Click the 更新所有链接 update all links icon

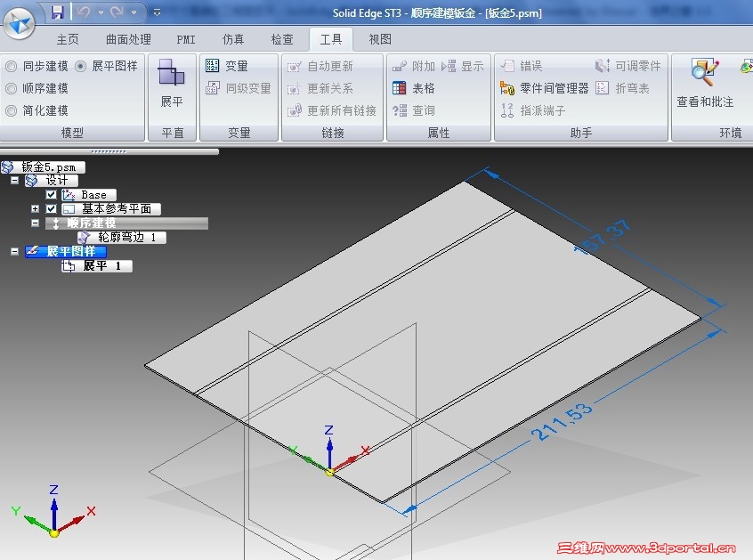click(x=294, y=110)
